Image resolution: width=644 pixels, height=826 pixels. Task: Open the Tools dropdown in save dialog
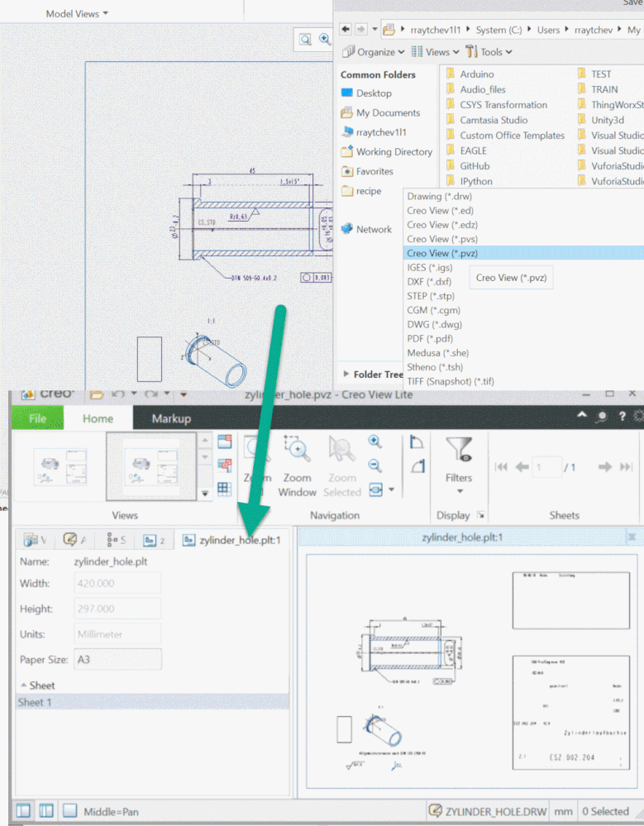(489, 51)
